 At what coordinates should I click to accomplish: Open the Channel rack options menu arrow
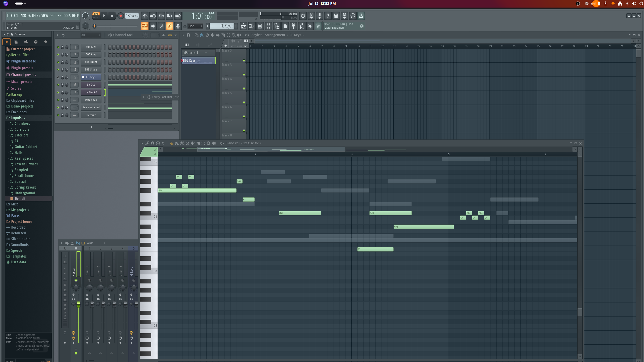point(57,35)
